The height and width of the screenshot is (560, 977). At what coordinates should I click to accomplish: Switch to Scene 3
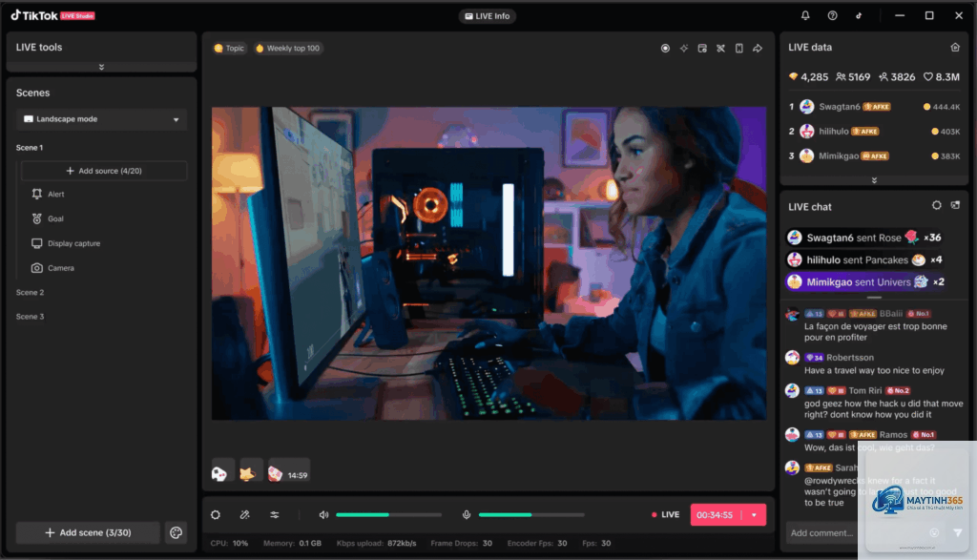point(30,317)
